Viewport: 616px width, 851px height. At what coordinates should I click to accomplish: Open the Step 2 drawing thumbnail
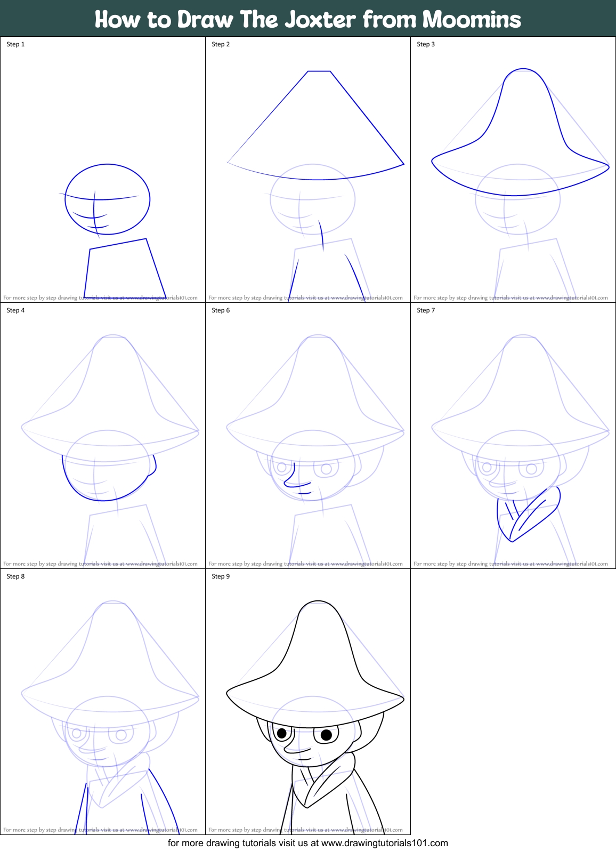click(x=308, y=170)
